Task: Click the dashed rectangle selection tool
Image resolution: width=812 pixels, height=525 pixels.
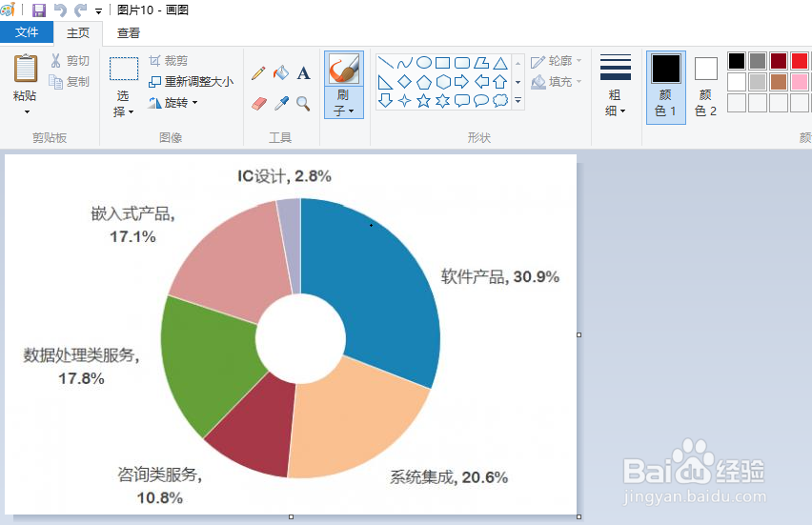Action: pyautogui.click(x=124, y=69)
